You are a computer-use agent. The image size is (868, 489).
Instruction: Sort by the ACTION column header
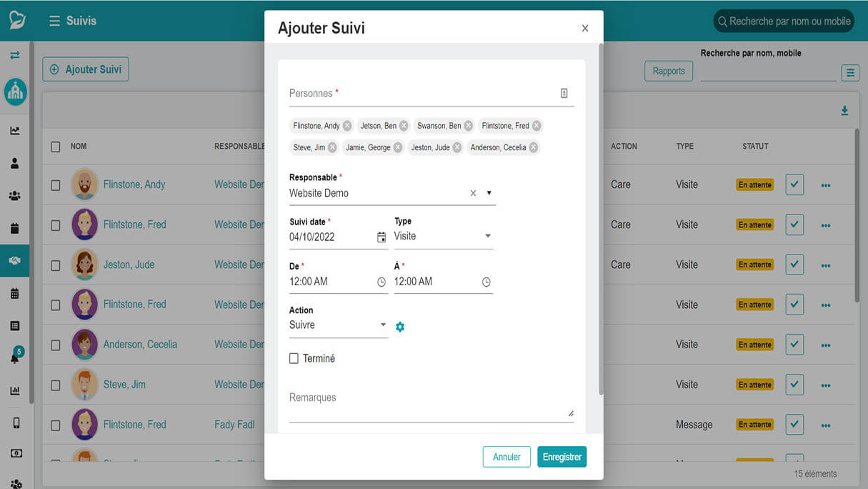pos(624,147)
